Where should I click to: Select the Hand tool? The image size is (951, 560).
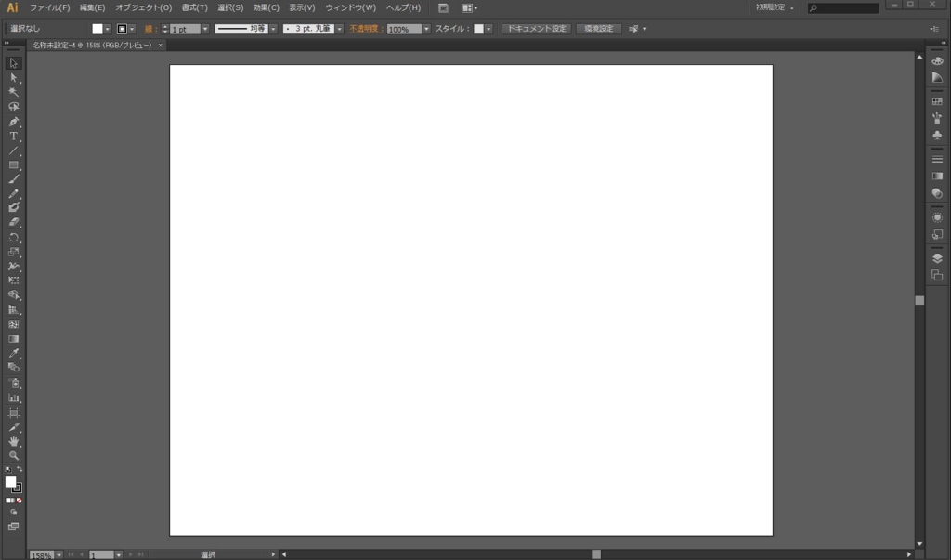click(13, 442)
